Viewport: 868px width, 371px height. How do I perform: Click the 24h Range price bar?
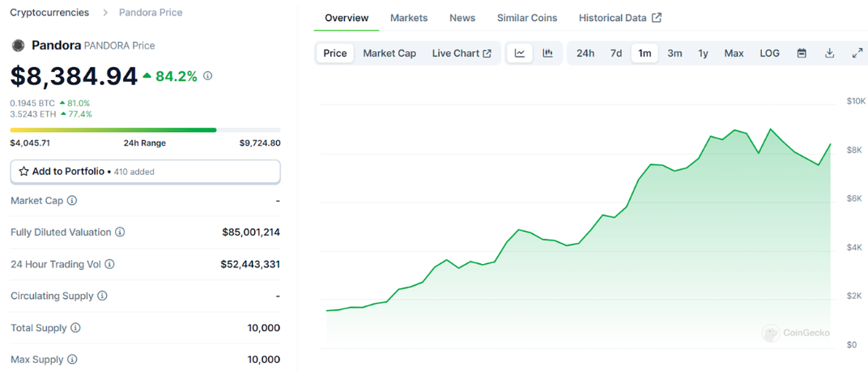(145, 130)
